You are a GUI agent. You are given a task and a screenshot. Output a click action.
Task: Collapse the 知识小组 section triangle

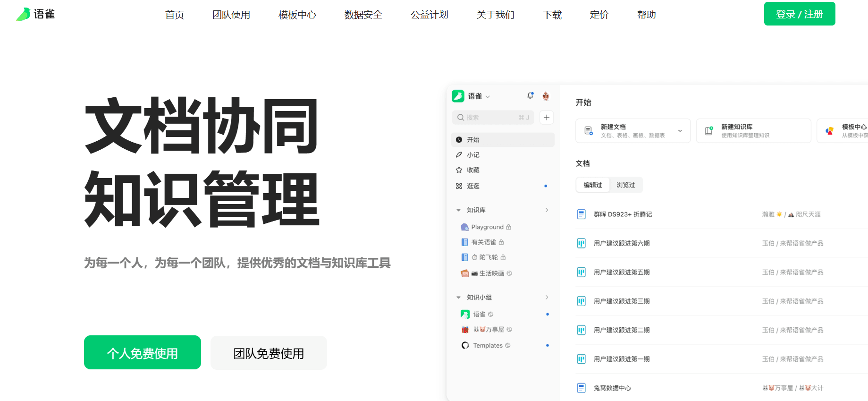pyautogui.click(x=458, y=298)
